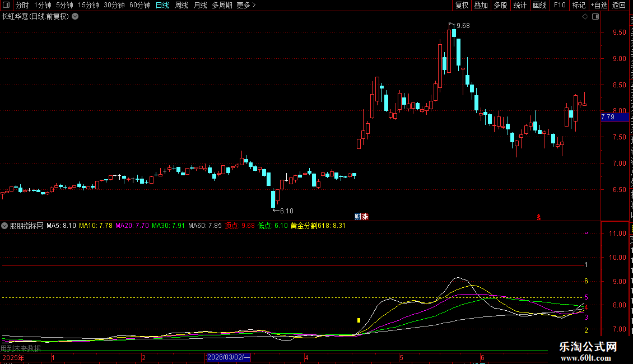Screen dimensions: 633x364
Task: Click the 6.10 low price label
Action: point(287,211)
